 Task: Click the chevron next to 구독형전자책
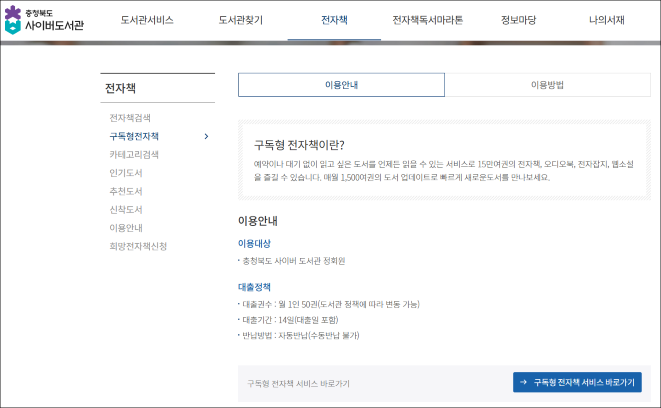(206, 136)
